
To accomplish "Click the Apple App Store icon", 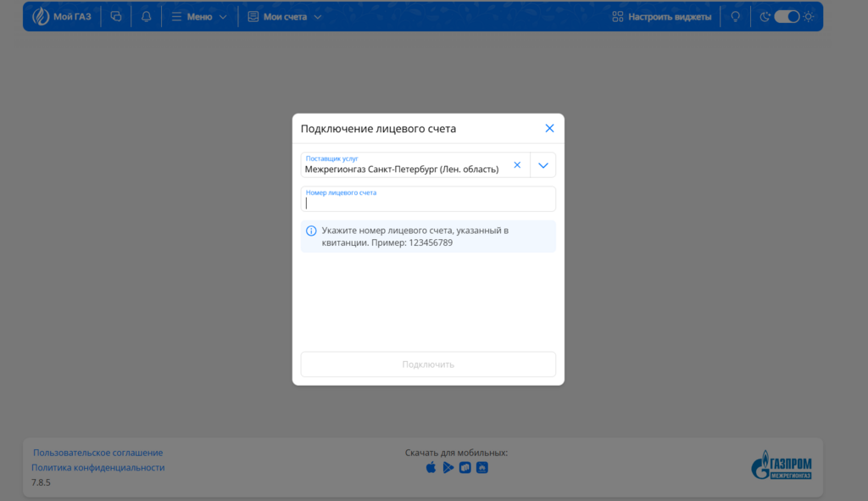I will (x=431, y=467).
